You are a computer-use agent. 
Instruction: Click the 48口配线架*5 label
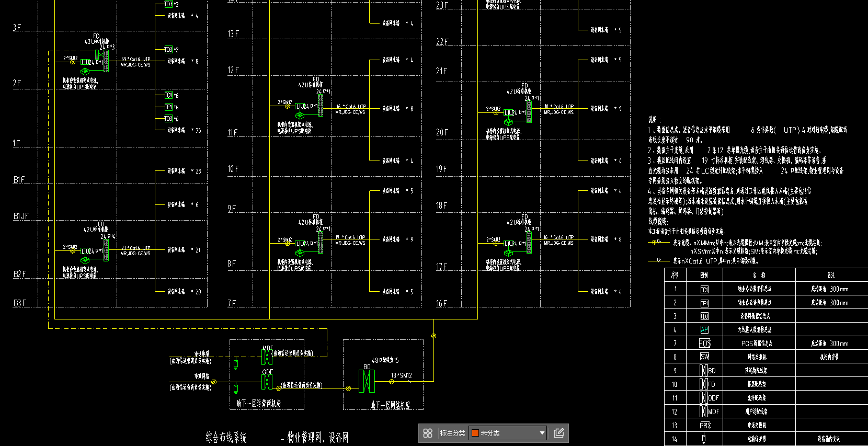385,360
